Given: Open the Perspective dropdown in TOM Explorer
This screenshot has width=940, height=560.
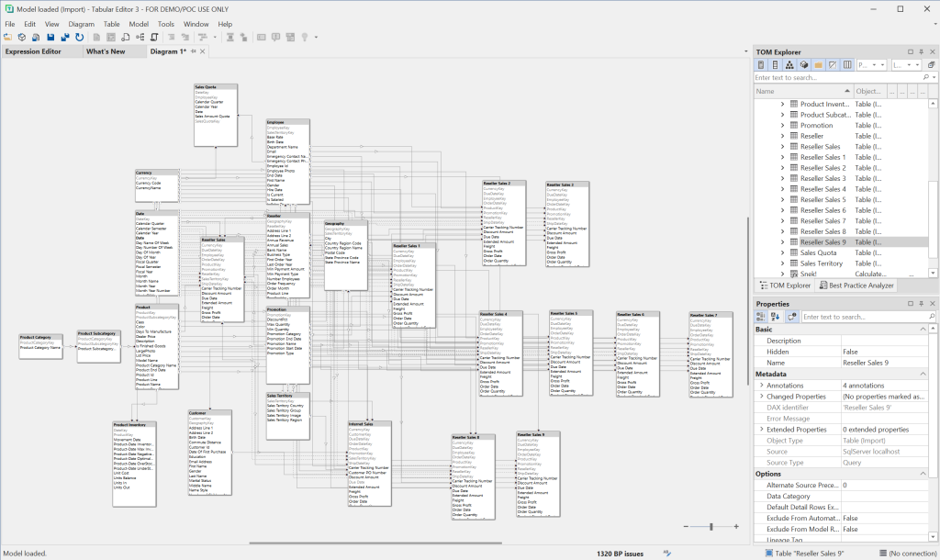Looking at the screenshot, I should (x=874, y=64).
